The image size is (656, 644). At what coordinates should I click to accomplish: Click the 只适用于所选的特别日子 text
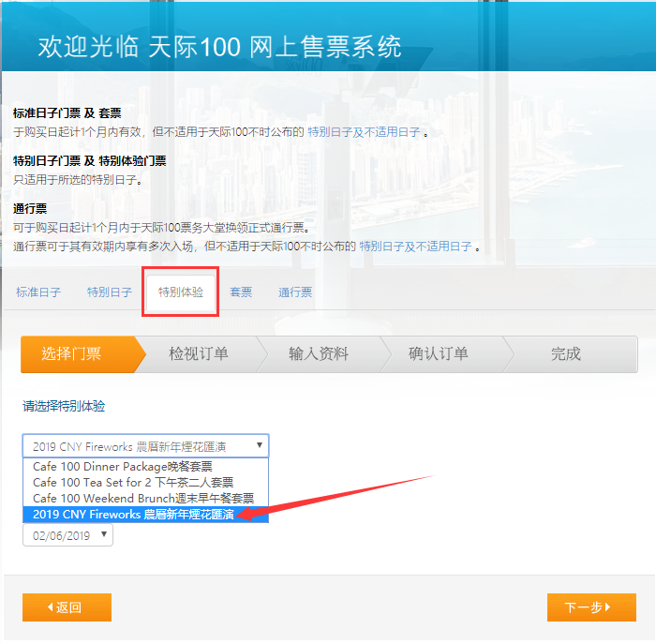point(77,180)
